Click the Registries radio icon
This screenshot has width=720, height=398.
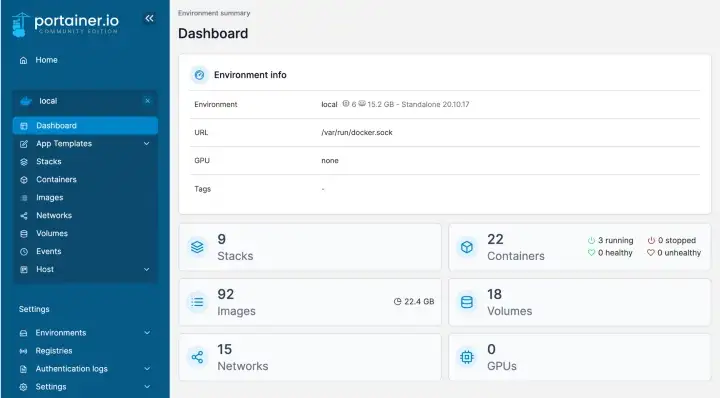[x=23, y=351]
